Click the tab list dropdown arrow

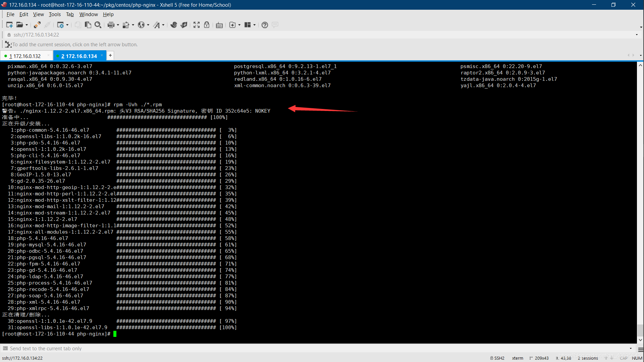click(641, 56)
